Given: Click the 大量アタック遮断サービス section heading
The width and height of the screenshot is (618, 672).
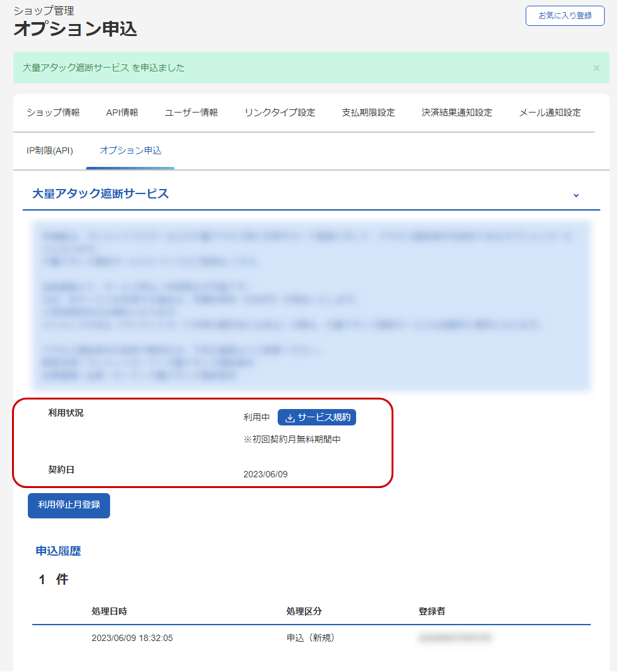Looking at the screenshot, I should click(x=101, y=193).
